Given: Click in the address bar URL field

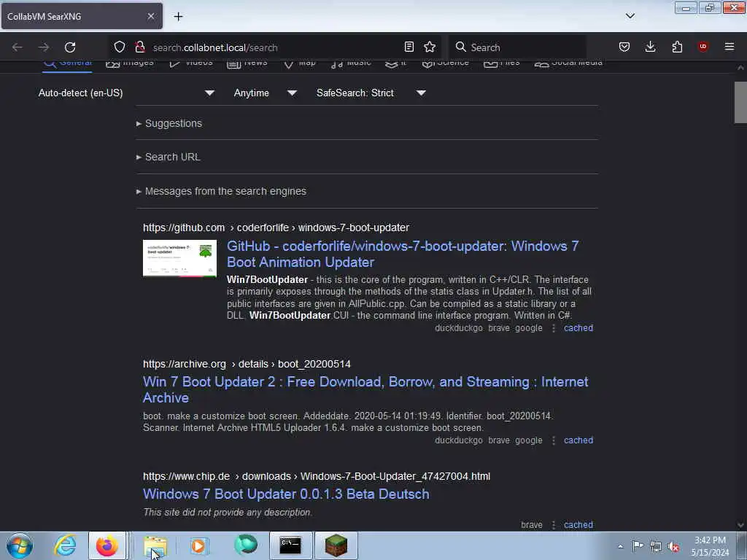Looking at the screenshot, I should [x=274, y=47].
